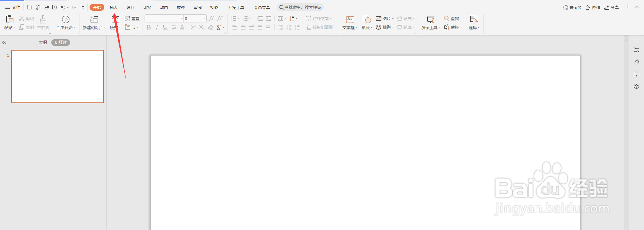Open the Transitions (切换) tab
Viewport: 644px width, 230px height.
click(147, 7)
